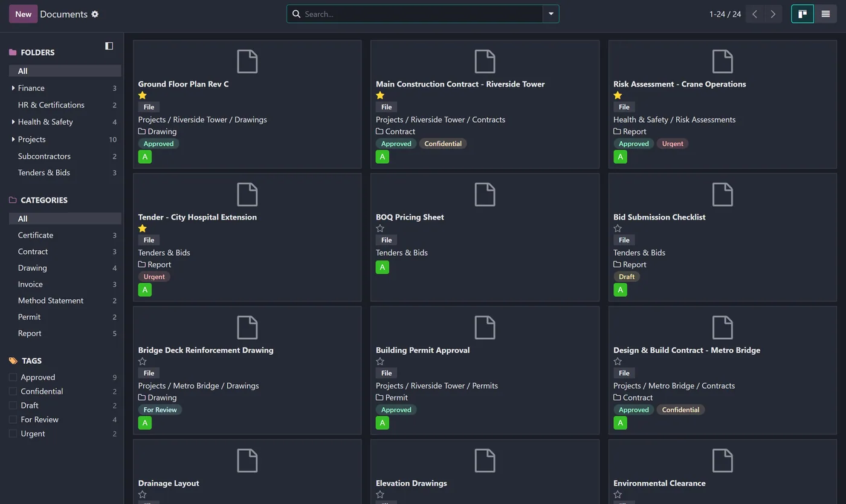The width and height of the screenshot is (846, 504).
Task: Click user avatar on Bid Submission Checklist
Action: [620, 289]
